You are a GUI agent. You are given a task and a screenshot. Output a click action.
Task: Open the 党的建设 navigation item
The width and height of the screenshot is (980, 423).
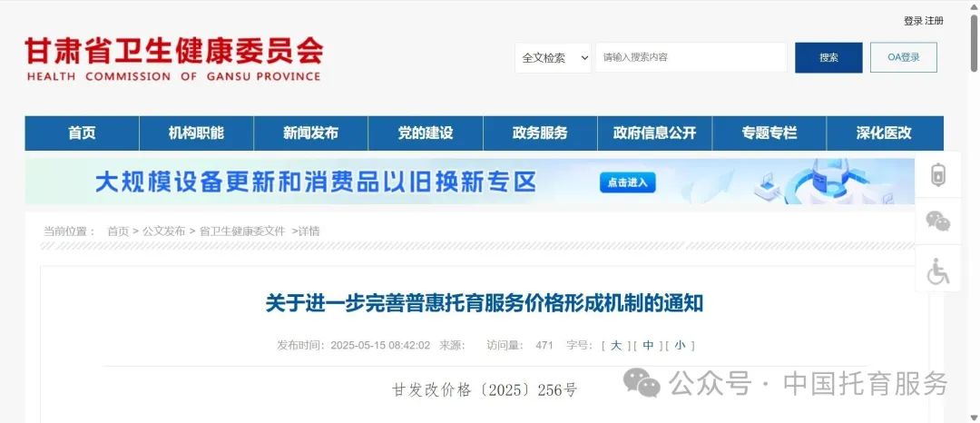[425, 133]
